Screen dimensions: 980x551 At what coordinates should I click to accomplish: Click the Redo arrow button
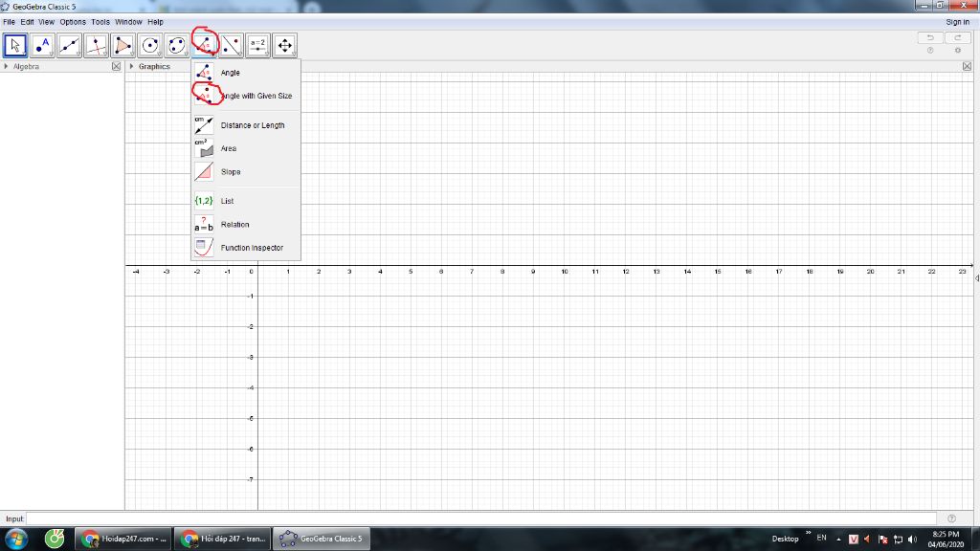(x=957, y=38)
